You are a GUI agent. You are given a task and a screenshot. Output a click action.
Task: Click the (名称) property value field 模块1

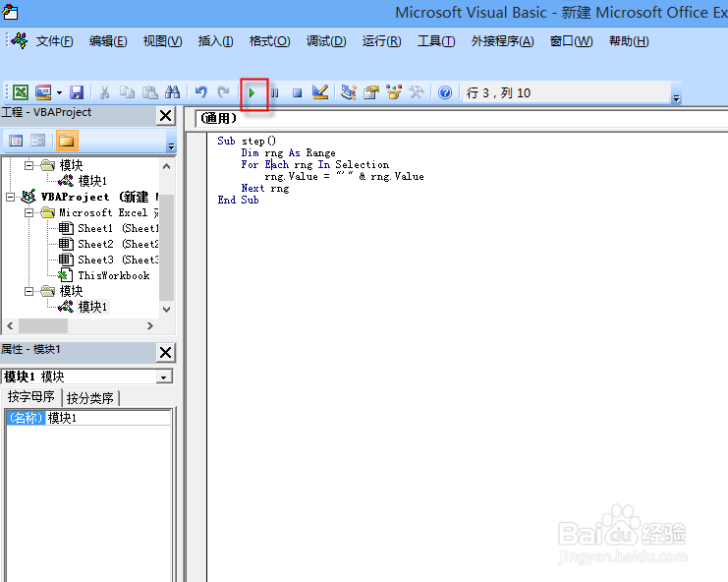click(x=108, y=418)
